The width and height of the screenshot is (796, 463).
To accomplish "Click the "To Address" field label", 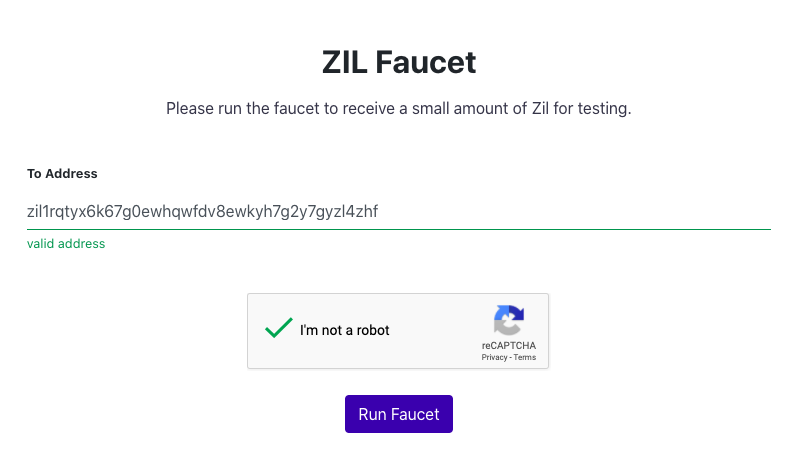I will coord(62,174).
